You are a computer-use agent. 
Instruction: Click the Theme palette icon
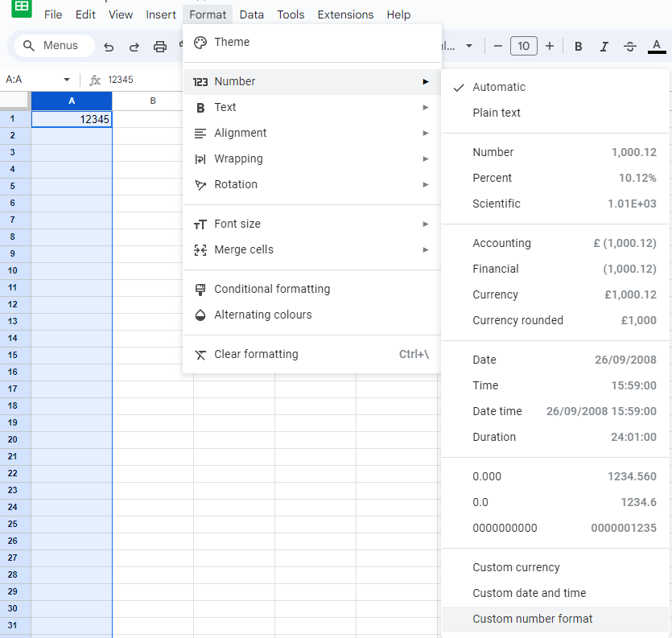point(200,43)
